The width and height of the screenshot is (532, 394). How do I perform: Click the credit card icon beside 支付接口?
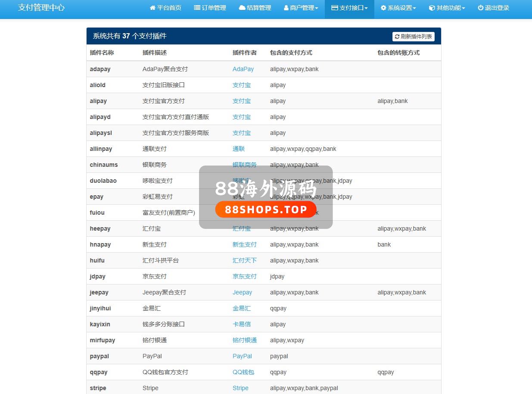(x=334, y=8)
